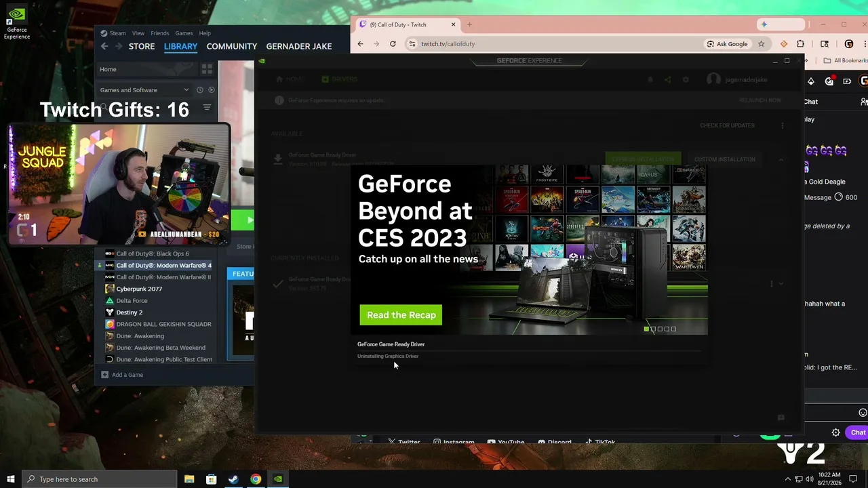
Task: Select Call of Duty: Black Ops 6
Action: (x=153, y=253)
